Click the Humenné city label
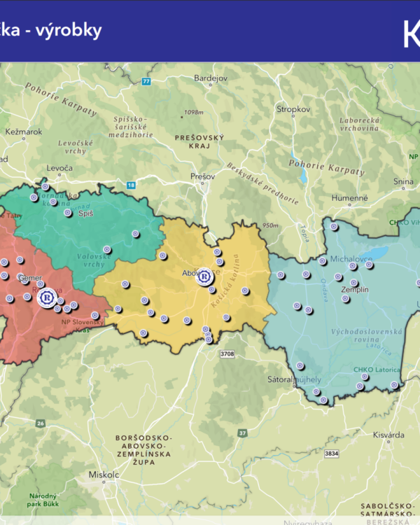 (x=350, y=198)
